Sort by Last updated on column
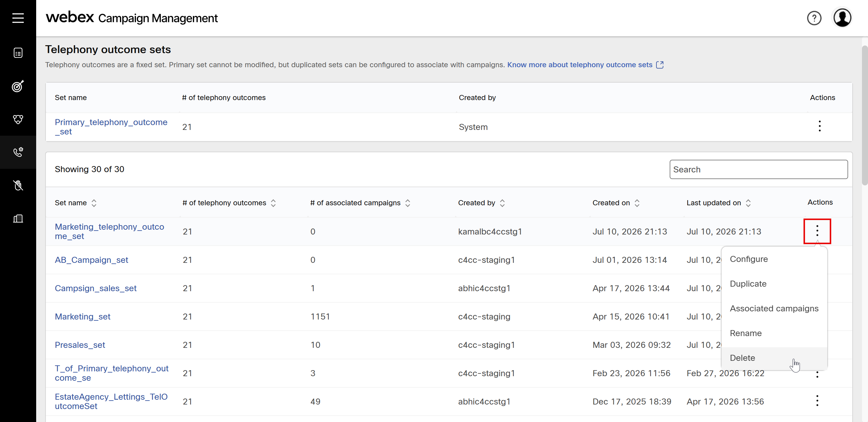 click(748, 203)
